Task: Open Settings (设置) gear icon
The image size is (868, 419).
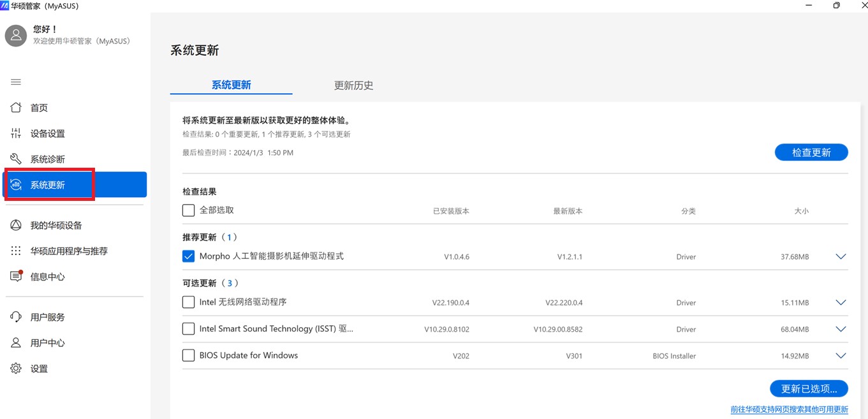Action: tap(16, 368)
